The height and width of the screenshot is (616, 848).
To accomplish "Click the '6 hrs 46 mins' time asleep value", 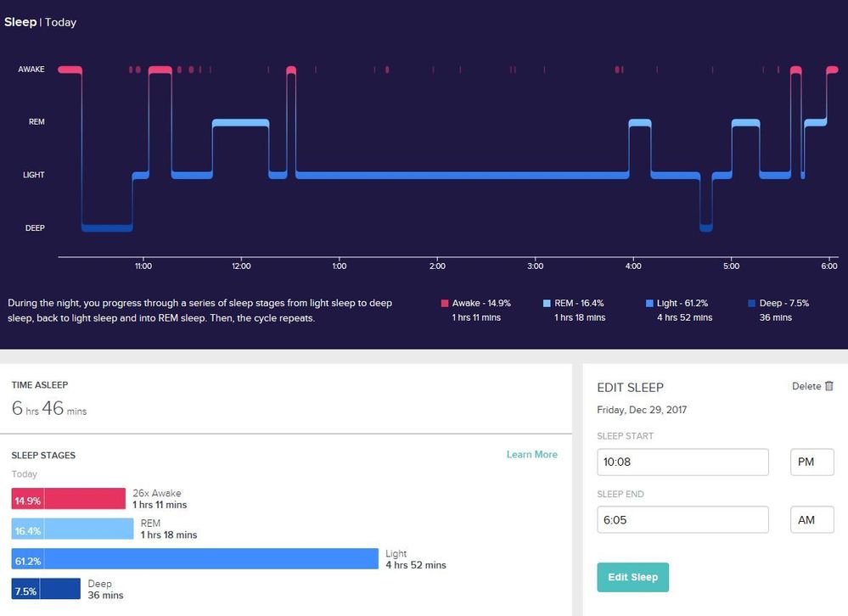I will [49, 408].
